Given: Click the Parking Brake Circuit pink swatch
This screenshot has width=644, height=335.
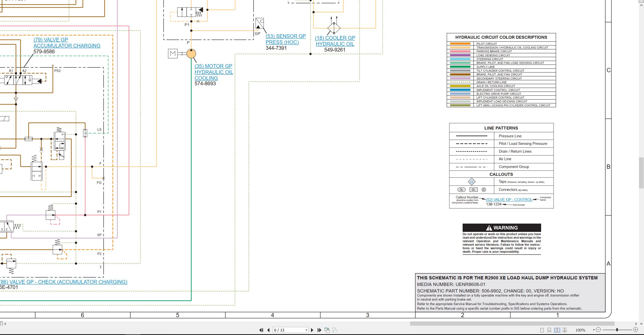Looking at the screenshot, I should pyautogui.click(x=460, y=51).
